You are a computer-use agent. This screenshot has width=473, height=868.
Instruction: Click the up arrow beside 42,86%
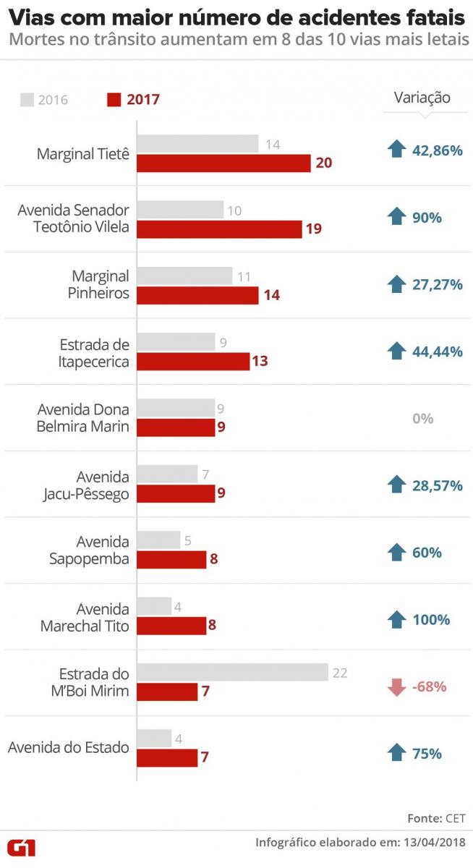pyautogui.click(x=396, y=150)
